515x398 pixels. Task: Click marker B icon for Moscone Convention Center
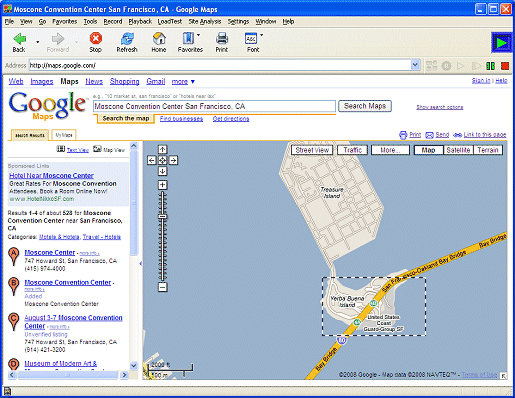click(x=13, y=286)
